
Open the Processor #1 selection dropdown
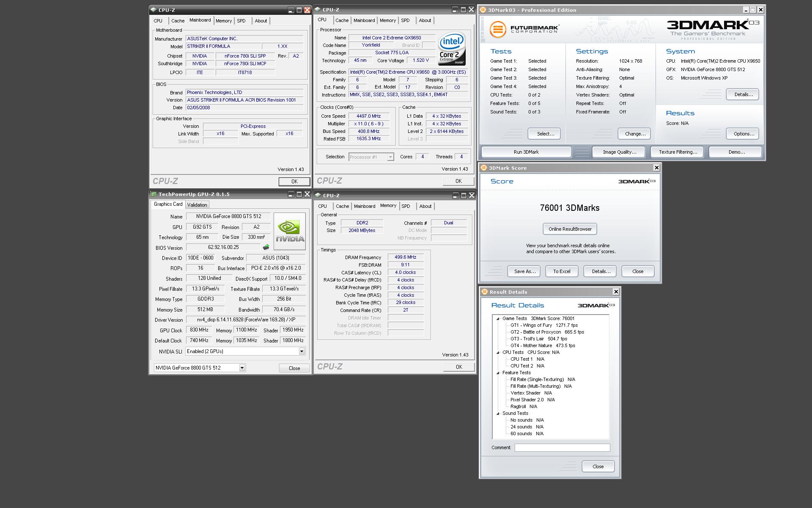tap(390, 157)
